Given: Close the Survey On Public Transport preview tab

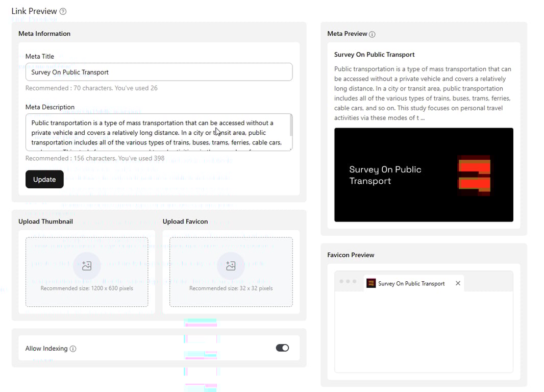Looking at the screenshot, I should pyautogui.click(x=458, y=283).
